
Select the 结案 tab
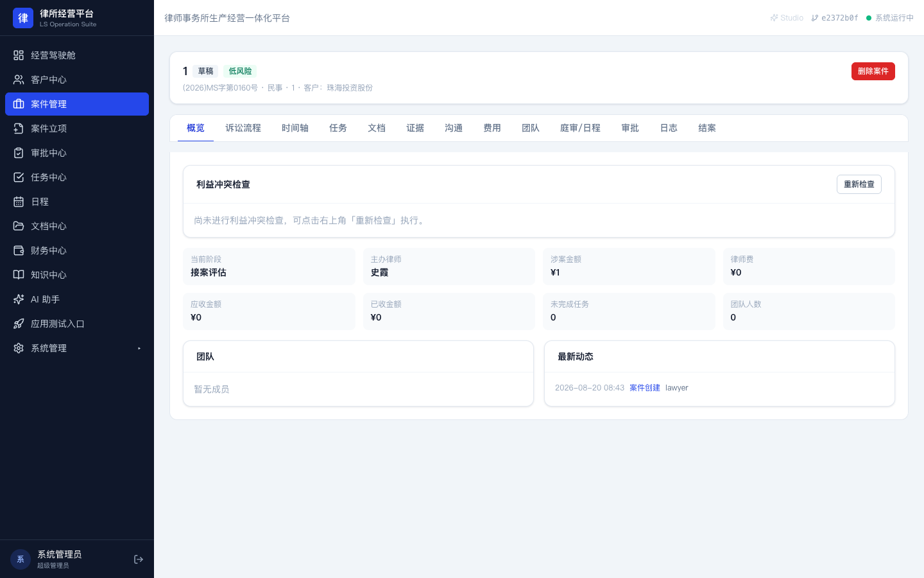[x=707, y=128]
